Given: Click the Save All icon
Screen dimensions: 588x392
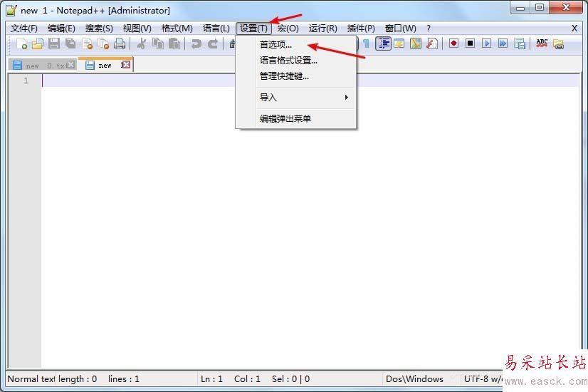Looking at the screenshot, I should click(x=70, y=44).
